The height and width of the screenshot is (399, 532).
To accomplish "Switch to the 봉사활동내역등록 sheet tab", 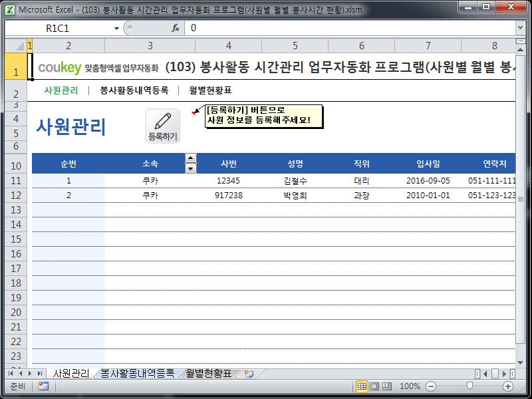I will (137, 374).
